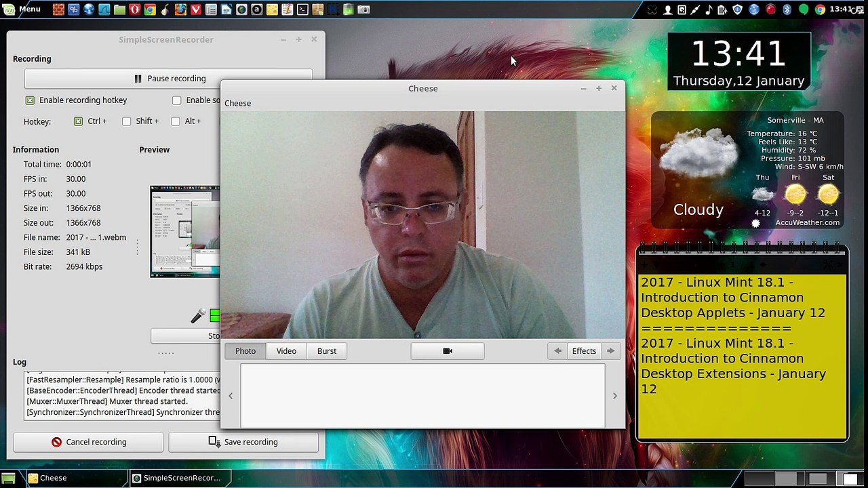Launch Google Chrome from the panel launchers
This screenshot has height=488, width=868.
pos(150,9)
